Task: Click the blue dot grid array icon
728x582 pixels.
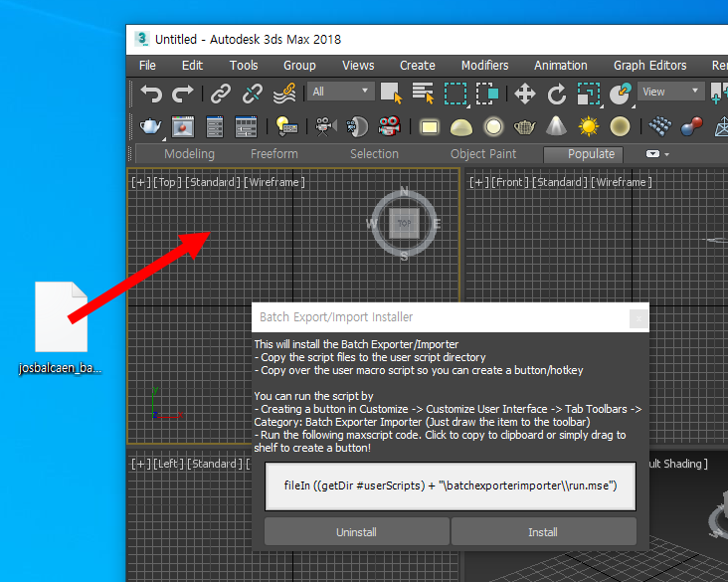Action: pyautogui.click(x=659, y=126)
